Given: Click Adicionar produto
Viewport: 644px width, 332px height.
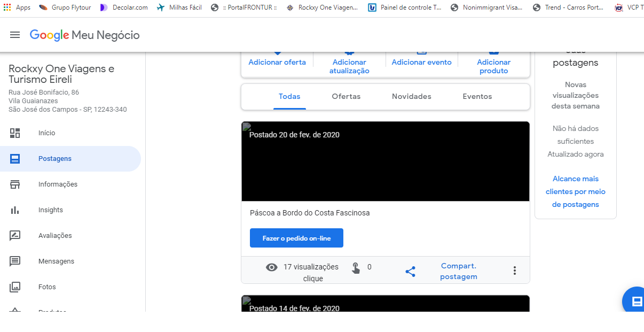Looking at the screenshot, I should click(x=494, y=66).
